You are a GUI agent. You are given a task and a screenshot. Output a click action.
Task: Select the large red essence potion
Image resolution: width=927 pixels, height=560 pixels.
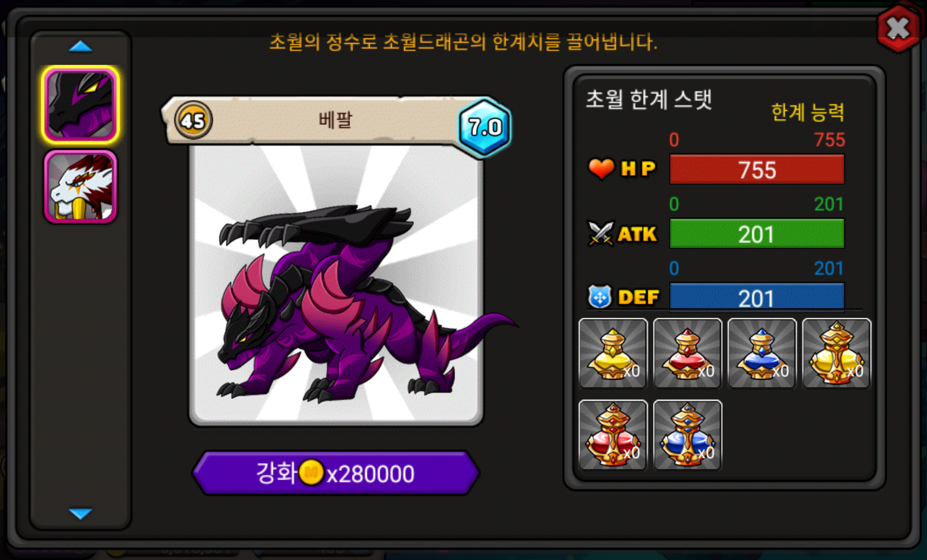(613, 435)
